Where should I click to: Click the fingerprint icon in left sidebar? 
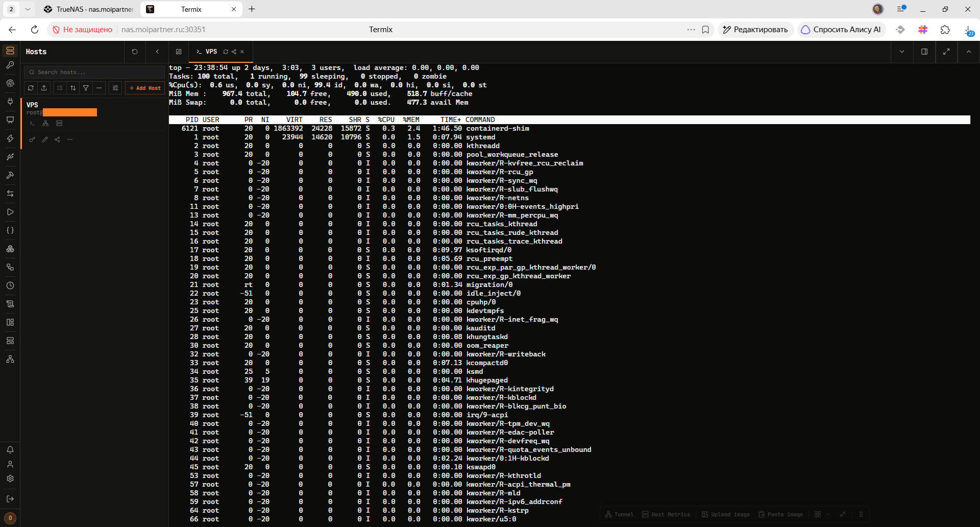(x=10, y=83)
